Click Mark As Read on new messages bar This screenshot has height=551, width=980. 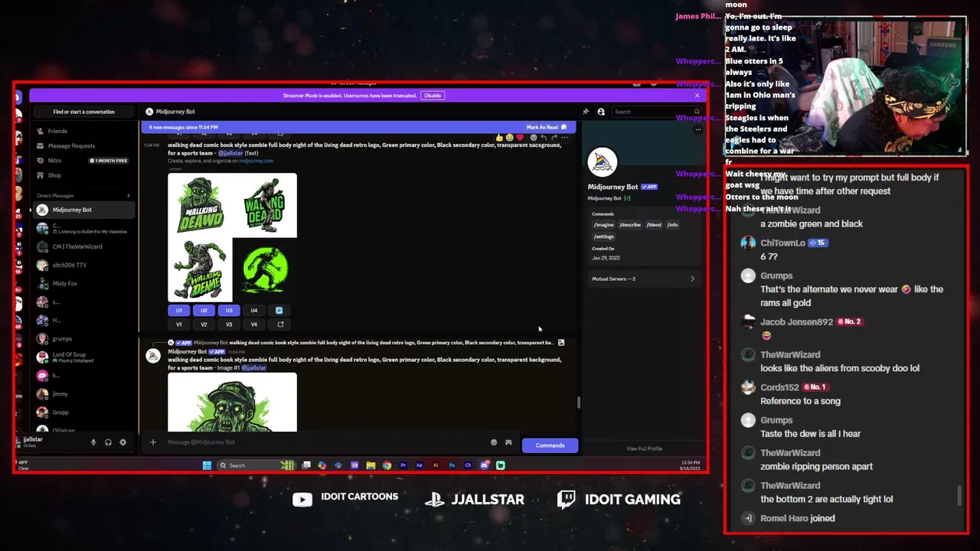click(x=547, y=127)
